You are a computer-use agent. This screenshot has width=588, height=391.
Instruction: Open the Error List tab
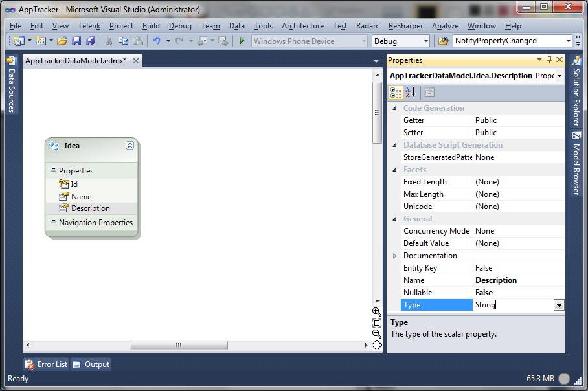(46, 364)
